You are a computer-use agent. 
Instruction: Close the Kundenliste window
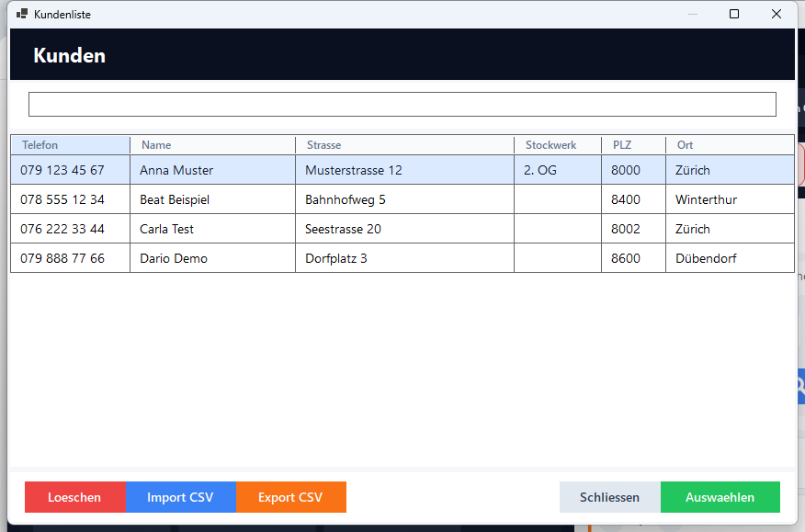(x=777, y=14)
